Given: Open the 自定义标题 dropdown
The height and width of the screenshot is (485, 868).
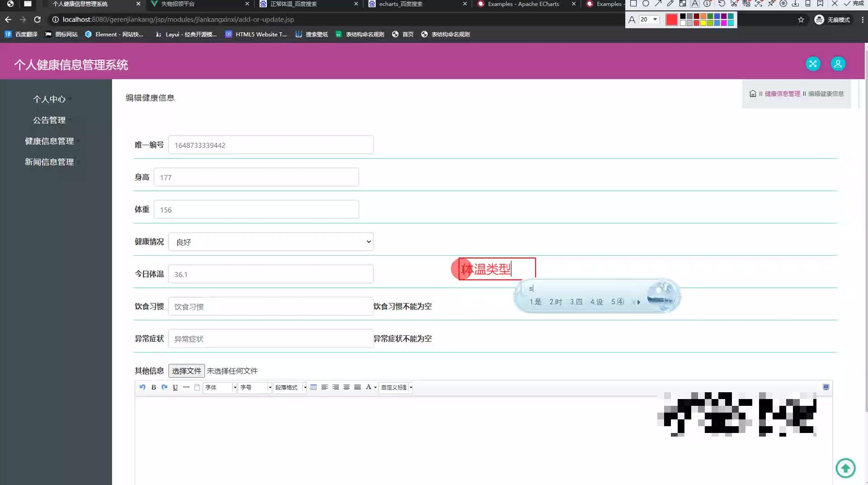Looking at the screenshot, I should click(396, 387).
